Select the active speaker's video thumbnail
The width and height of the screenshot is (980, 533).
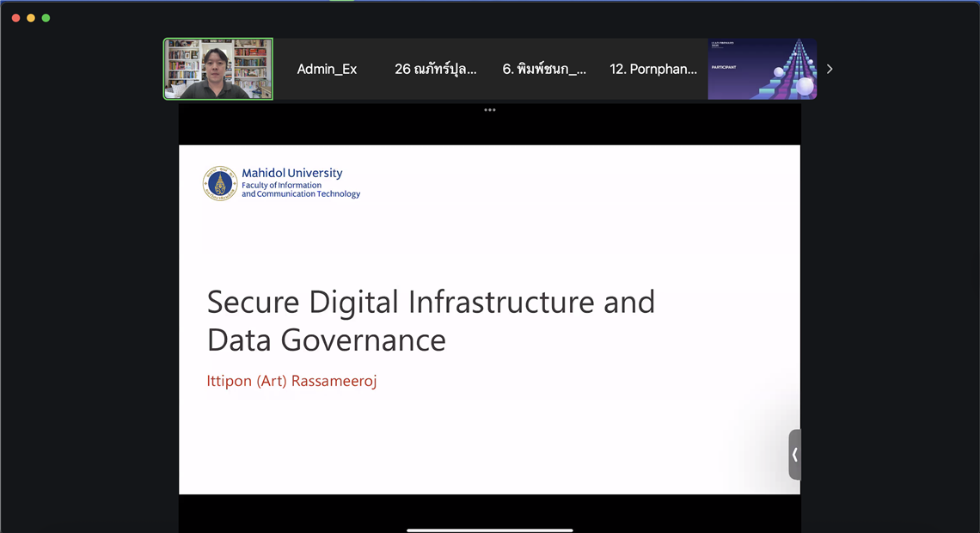coord(218,69)
